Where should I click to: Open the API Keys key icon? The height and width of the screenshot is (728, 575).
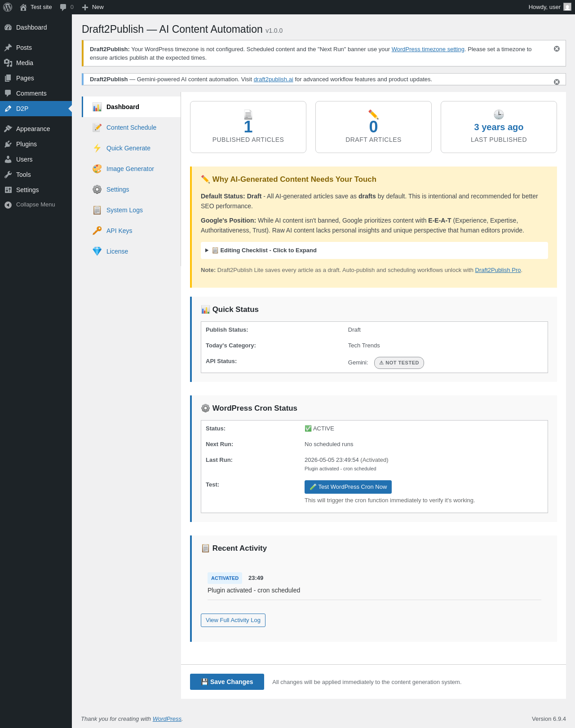point(97,231)
